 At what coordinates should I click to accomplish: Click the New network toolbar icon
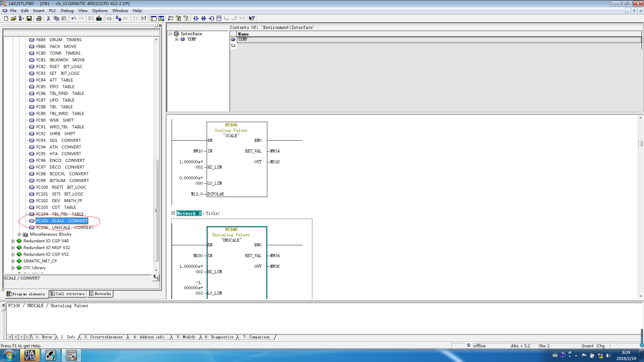(x=171, y=18)
